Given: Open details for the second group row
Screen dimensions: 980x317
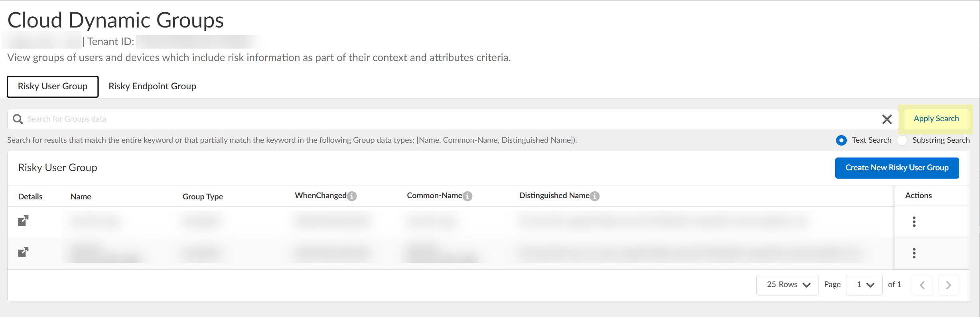Looking at the screenshot, I should point(23,252).
